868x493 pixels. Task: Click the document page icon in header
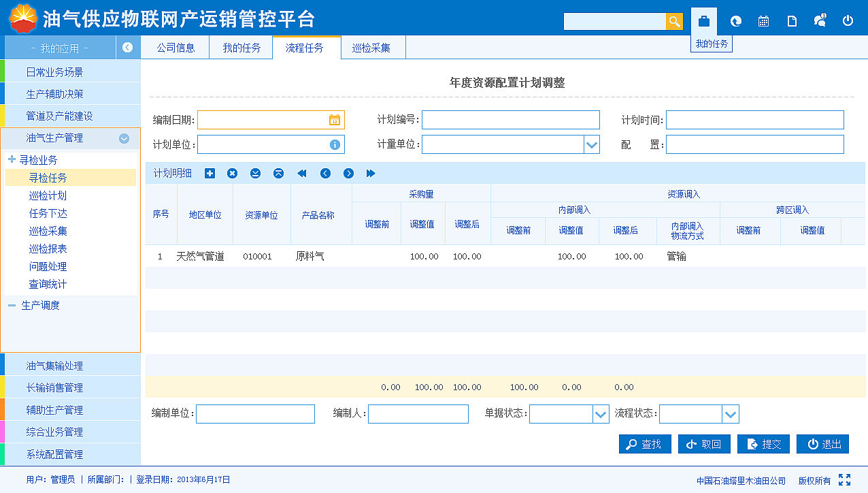792,21
